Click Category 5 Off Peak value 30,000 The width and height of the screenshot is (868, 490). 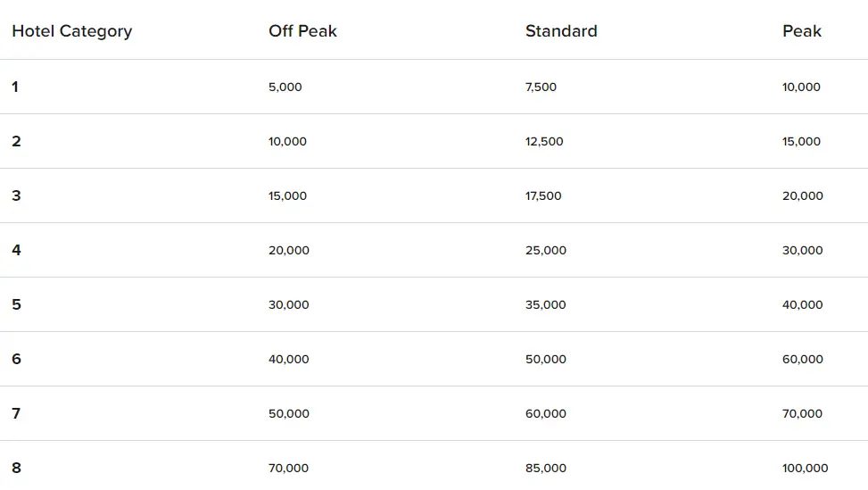(288, 305)
